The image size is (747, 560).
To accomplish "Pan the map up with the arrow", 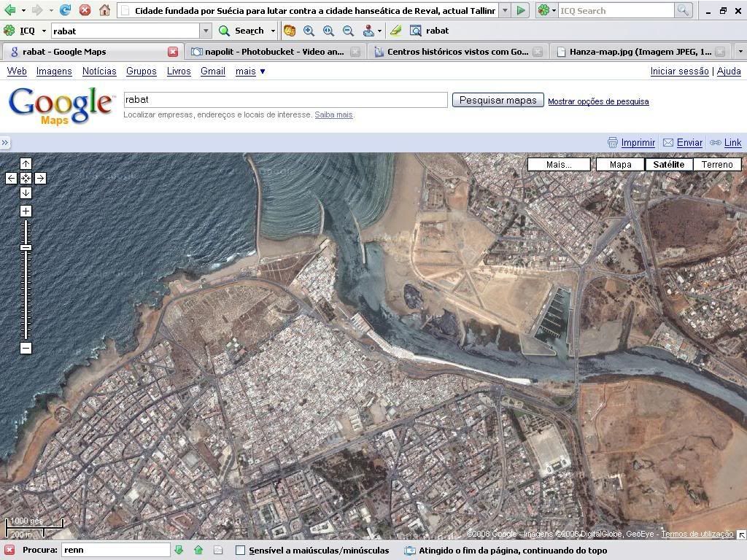I will coord(26,164).
